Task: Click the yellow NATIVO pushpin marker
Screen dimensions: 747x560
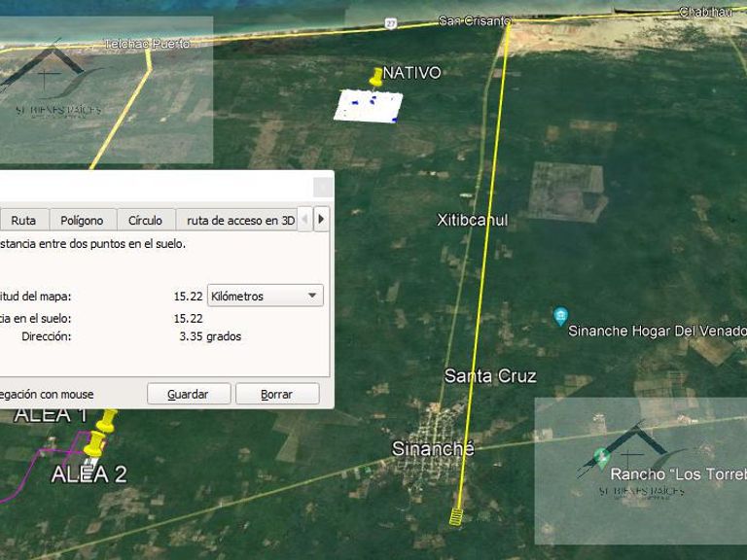Action: (375, 77)
